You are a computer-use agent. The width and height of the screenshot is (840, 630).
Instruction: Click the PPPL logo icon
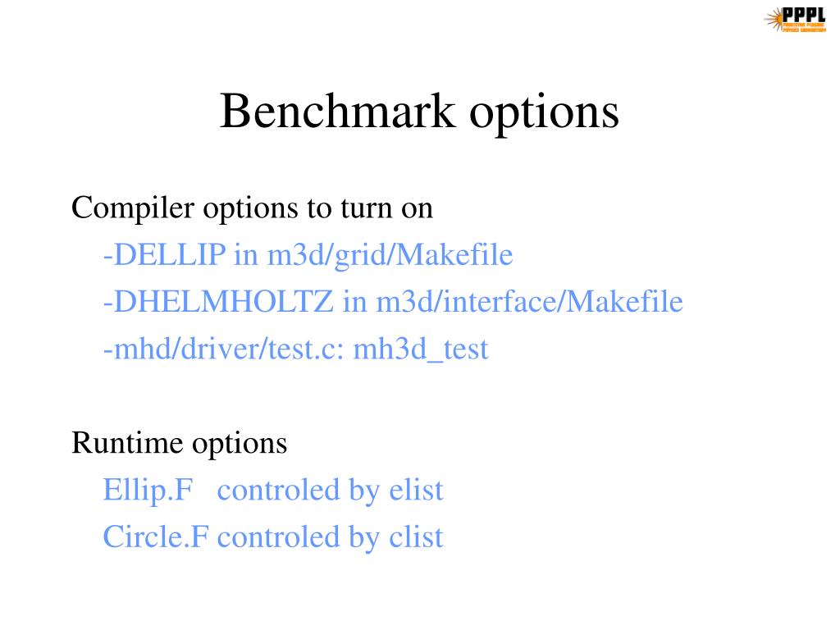(x=795, y=20)
